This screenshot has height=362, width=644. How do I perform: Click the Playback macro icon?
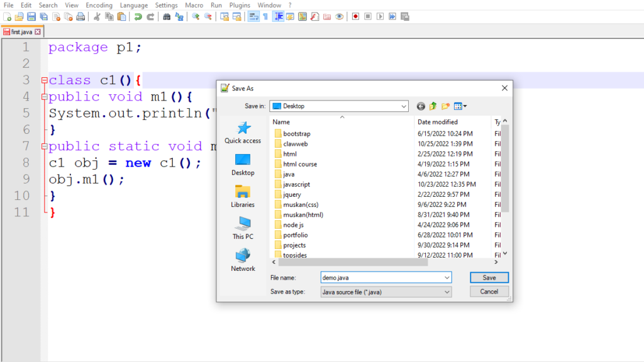(x=380, y=17)
